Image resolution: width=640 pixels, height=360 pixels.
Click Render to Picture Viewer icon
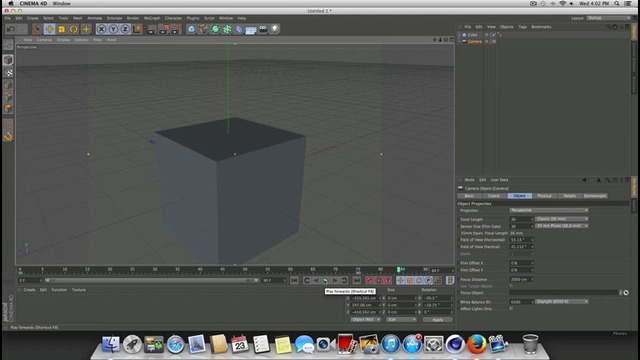(x=164, y=29)
